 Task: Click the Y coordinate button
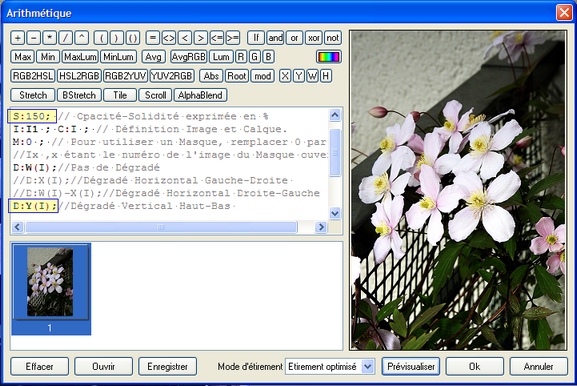pyautogui.click(x=298, y=76)
